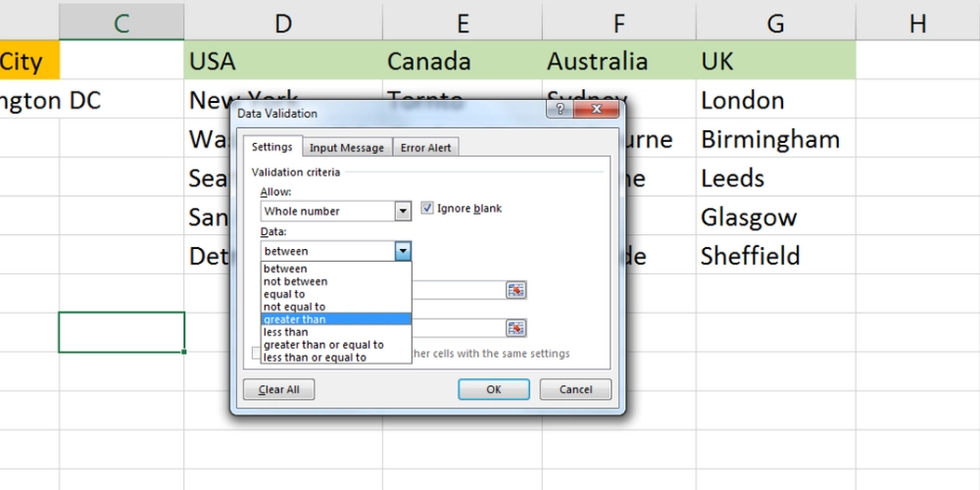
Task: Click the UK header cell
Action: click(775, 60)
